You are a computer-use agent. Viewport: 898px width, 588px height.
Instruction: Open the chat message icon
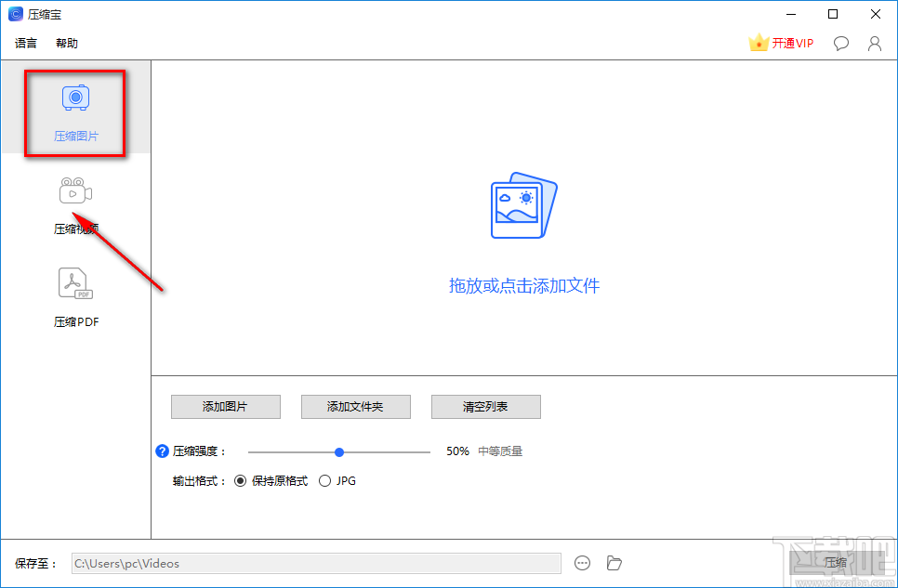840,43
